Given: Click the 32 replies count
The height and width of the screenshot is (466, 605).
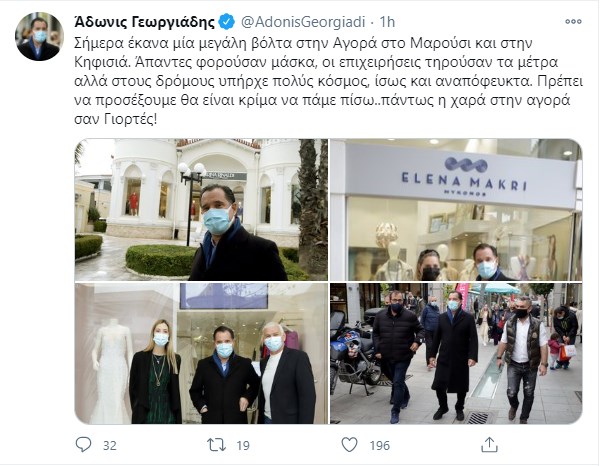Looking at the screenshot, I should click(110, 446).
